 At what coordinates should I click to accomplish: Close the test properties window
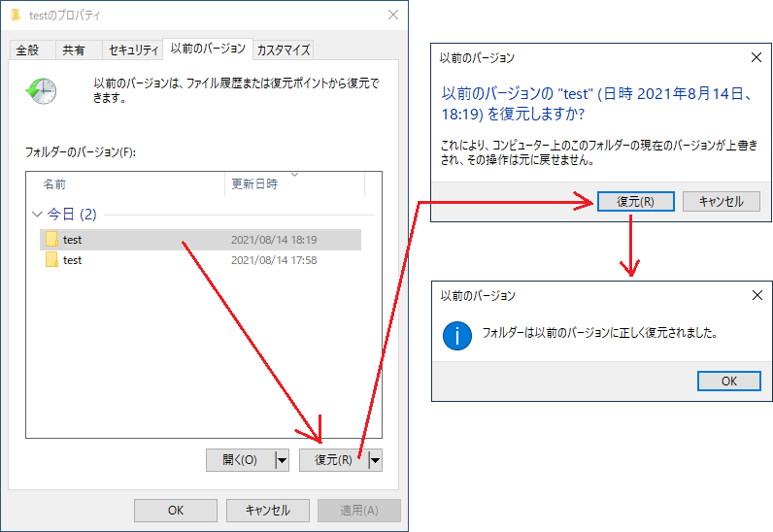tap(393, 15)
